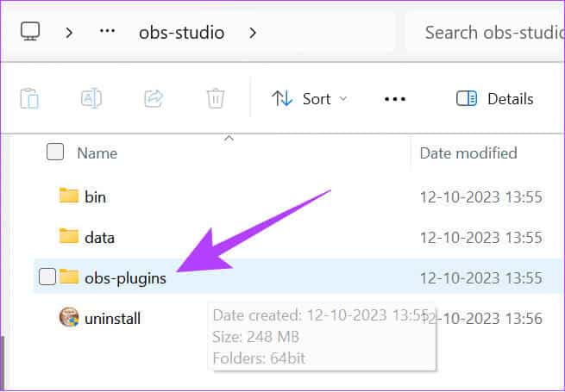Focus the Search obs-studio field
The width and height of the screenshot is (565, 392).
[x=485, y=33]
